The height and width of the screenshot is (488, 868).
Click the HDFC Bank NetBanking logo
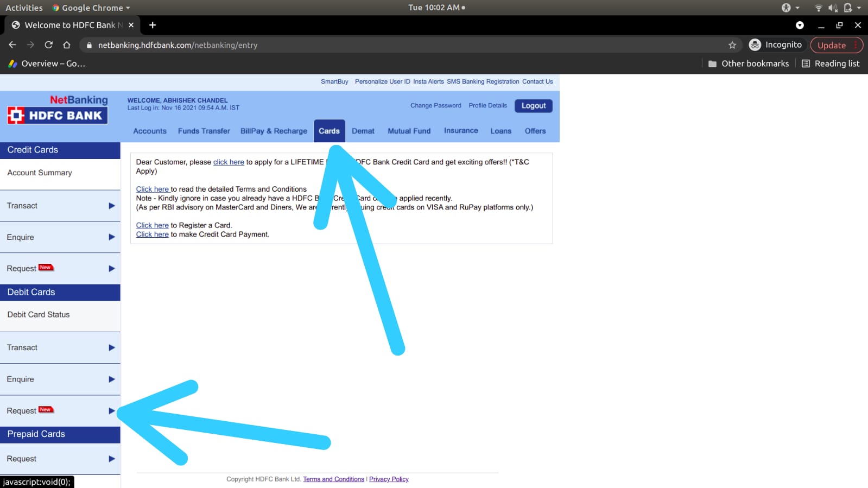[x=58, y=110]
